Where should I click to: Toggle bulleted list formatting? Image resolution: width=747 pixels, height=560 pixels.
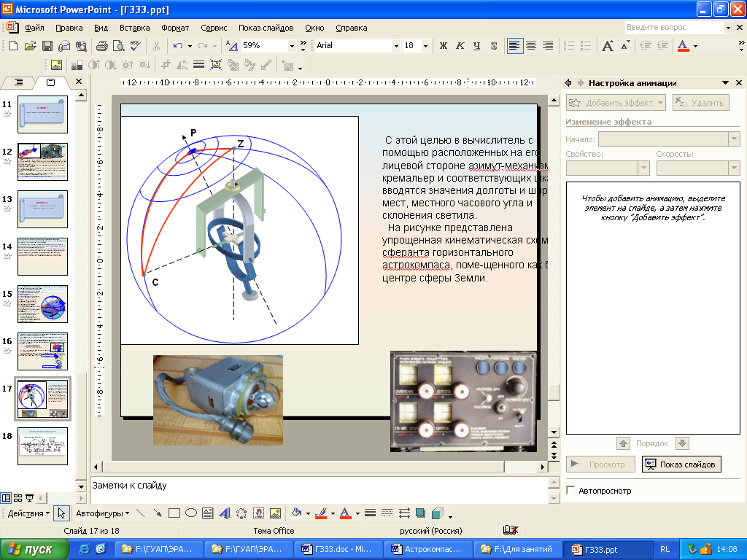pos(586,46)
